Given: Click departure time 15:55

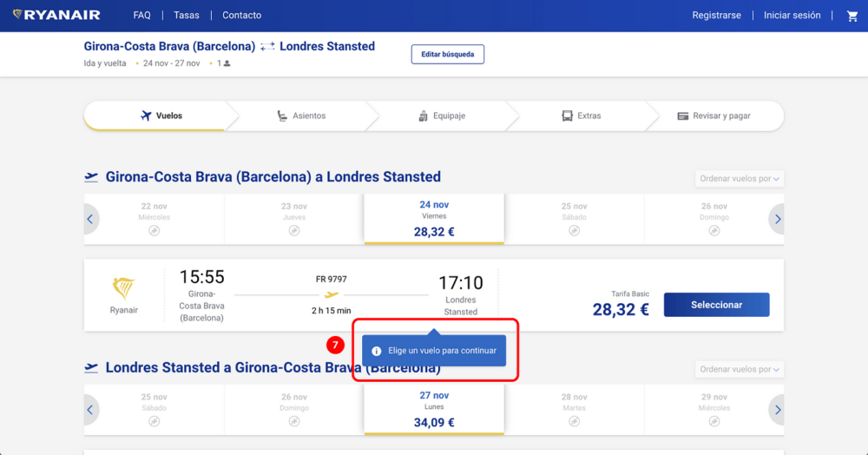Looking at the screenshot, I should 201,277.
